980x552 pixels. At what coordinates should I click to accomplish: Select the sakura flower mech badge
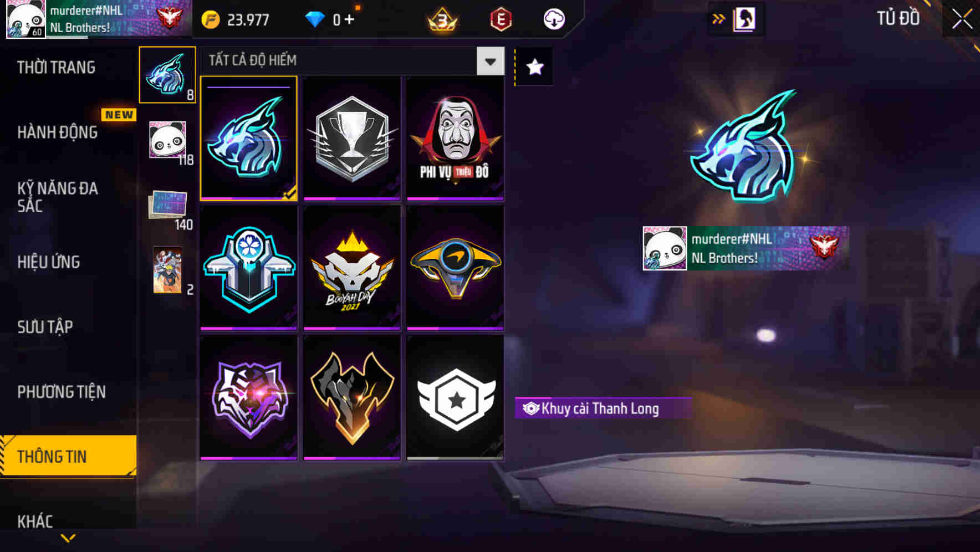point(249,268)
